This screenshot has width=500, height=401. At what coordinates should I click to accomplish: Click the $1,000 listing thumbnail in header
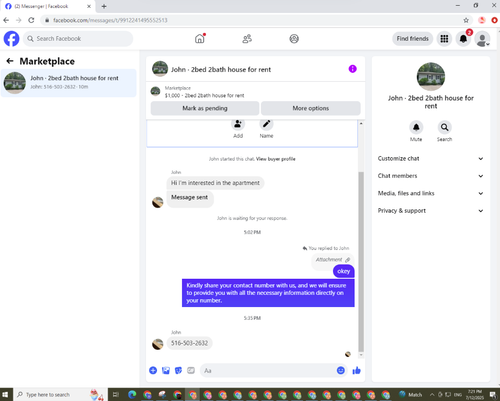[155, 91]
